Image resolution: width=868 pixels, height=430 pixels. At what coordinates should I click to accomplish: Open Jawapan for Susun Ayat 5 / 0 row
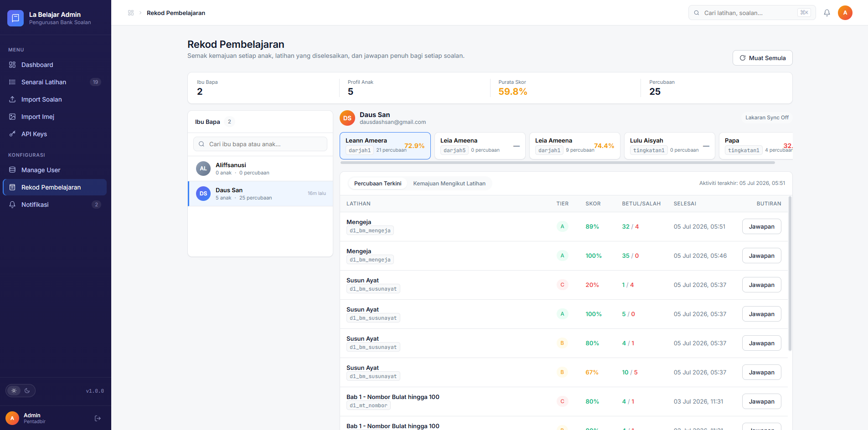point(761,314)
